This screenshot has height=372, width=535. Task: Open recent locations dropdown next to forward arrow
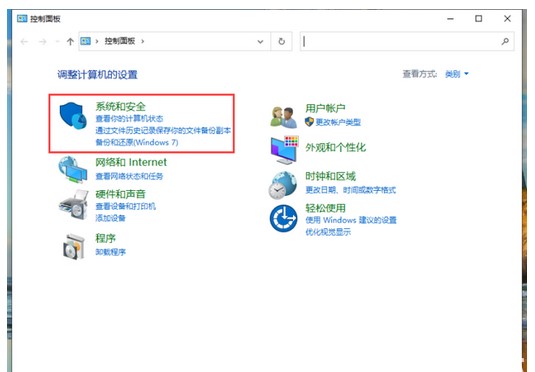tap(57, 42)
